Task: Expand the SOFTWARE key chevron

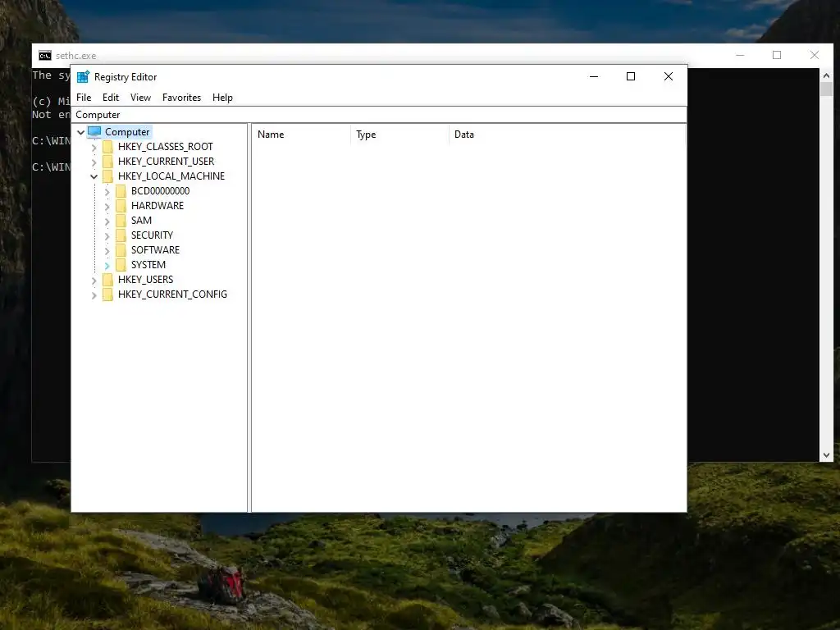Action: tap(107, 250)
